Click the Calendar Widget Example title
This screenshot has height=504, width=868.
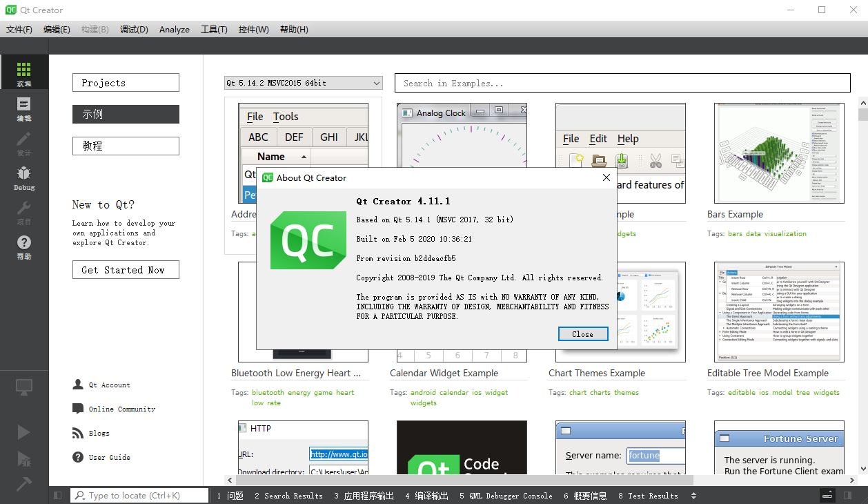(444, 373)
